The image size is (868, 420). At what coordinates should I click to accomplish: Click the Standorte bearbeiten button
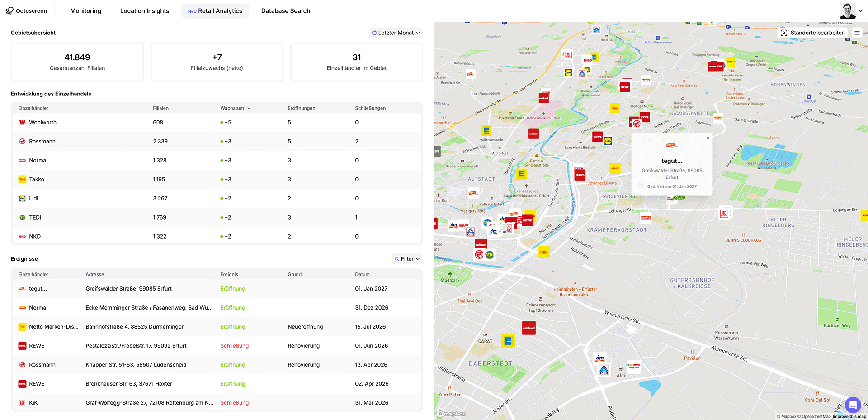point(812,33)
